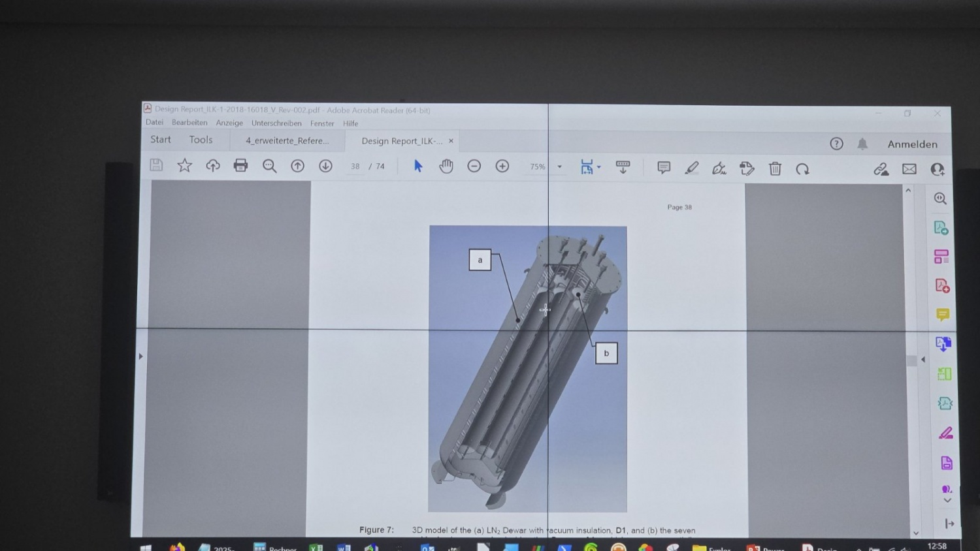Click the Print icon in toolbar
Screen dimensions: 980x551
tap(240, 166)
